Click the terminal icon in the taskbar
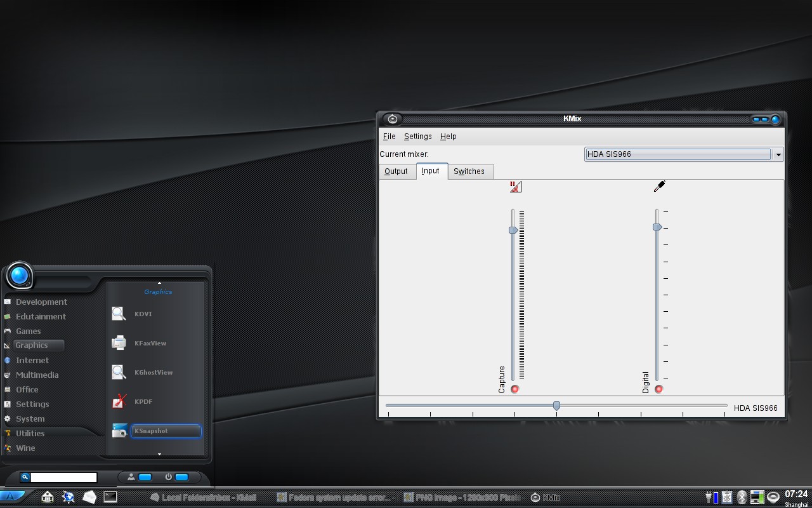Image resolution: width=812 pixels, height=508 pixels. (x=110, y=497)
